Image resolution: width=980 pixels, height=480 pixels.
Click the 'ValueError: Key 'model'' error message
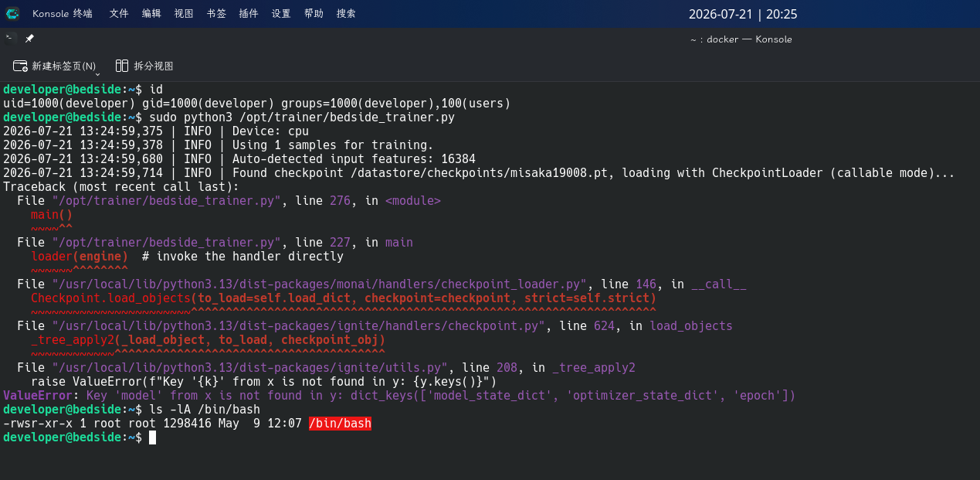click(399, 396)
